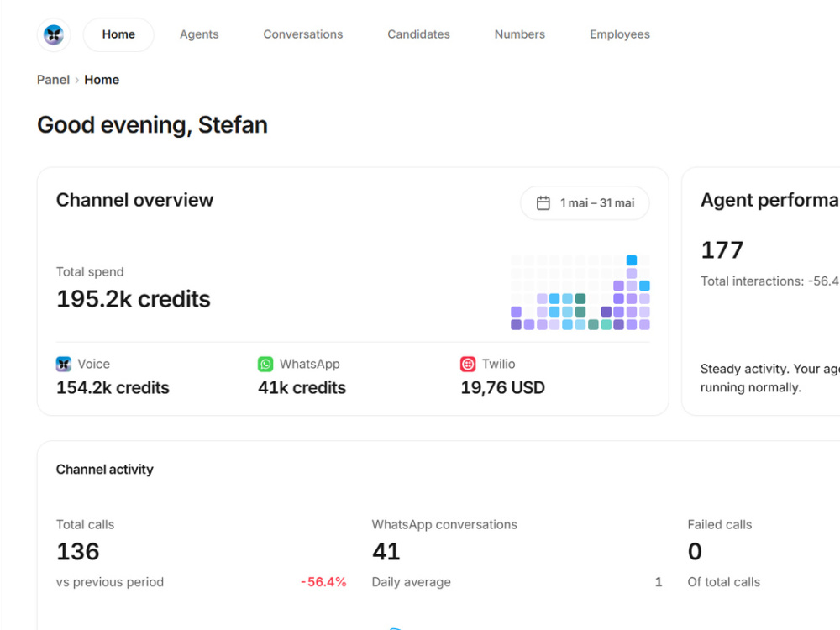Click the Channel overview heading
This screenshot has width=840, height=630.
pyautogui.click(x=134, y=200)
